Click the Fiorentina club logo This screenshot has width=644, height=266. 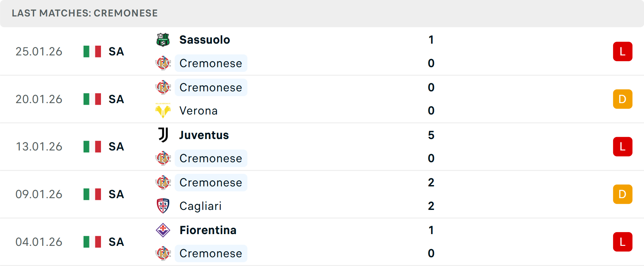163,230
